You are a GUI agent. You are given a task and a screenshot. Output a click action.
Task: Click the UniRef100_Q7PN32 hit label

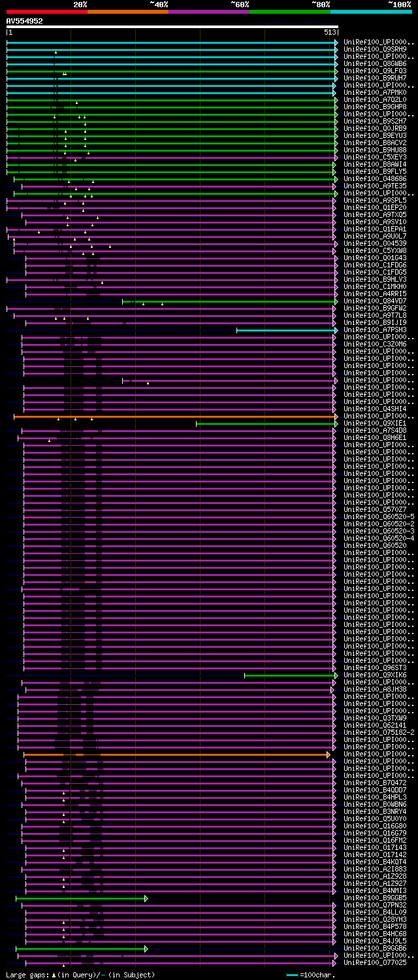click(375, 905)
